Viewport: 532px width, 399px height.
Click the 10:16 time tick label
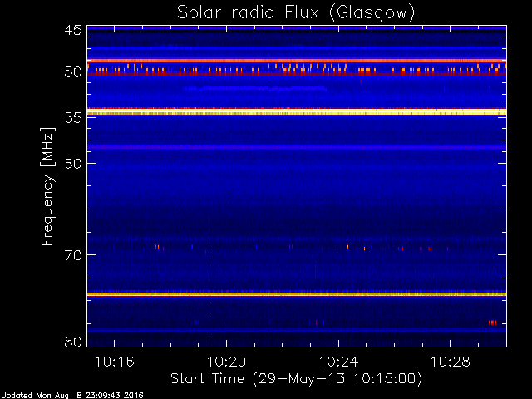tap(115, 362)
